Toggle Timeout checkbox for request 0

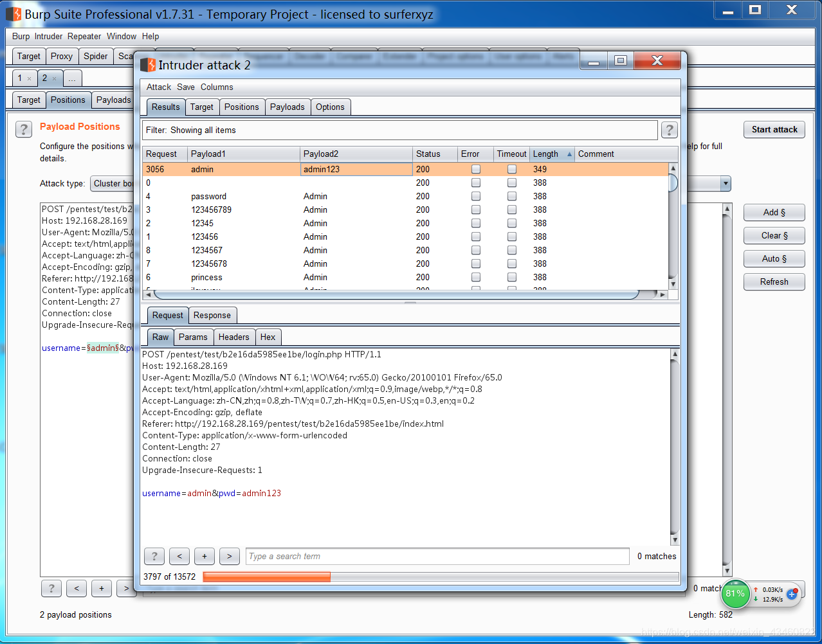click(x=512, y=183)
